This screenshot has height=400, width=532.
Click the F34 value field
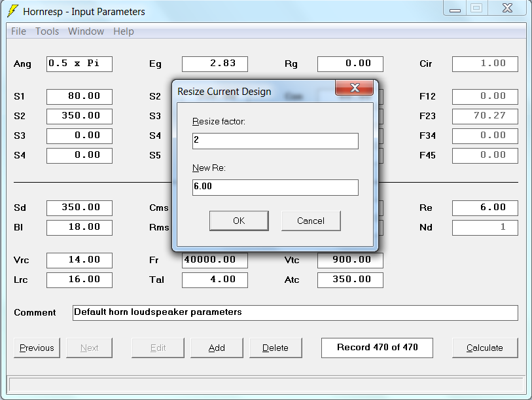coord(485,136)
